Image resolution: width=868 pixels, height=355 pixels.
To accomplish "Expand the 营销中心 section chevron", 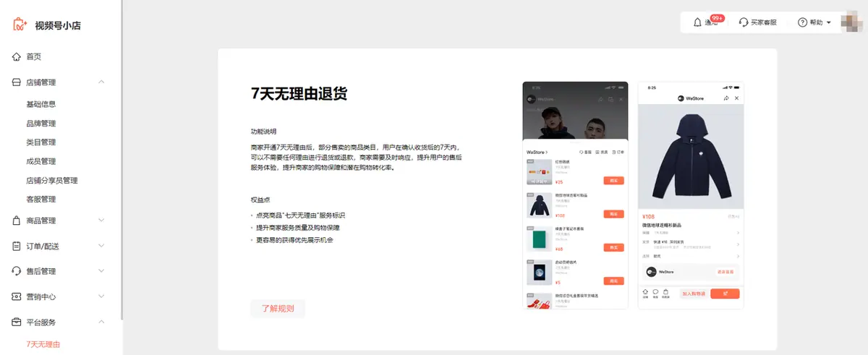I will (x=101, y=296).
